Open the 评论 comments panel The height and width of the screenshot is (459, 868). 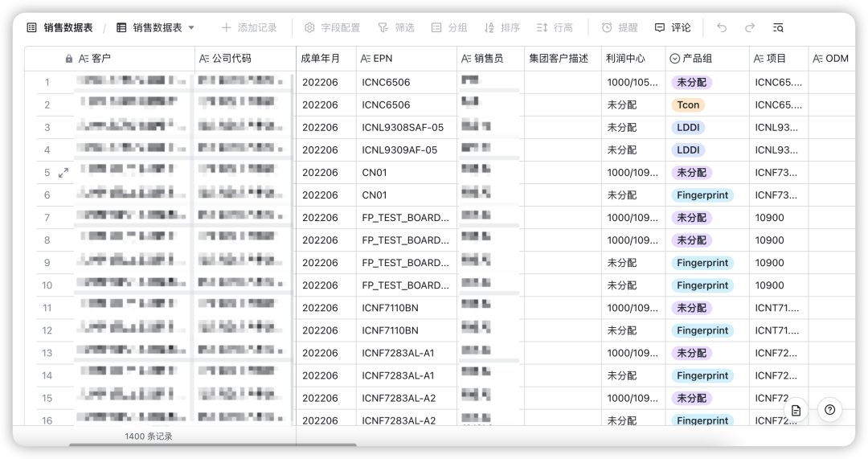coord(673,28)
